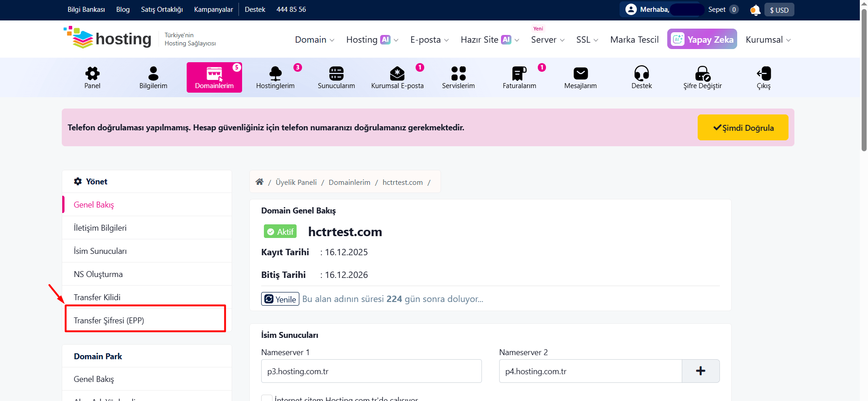
Task: Click the Bitiş Tarihi date 16.12.2026
Action: click(346, 275)
